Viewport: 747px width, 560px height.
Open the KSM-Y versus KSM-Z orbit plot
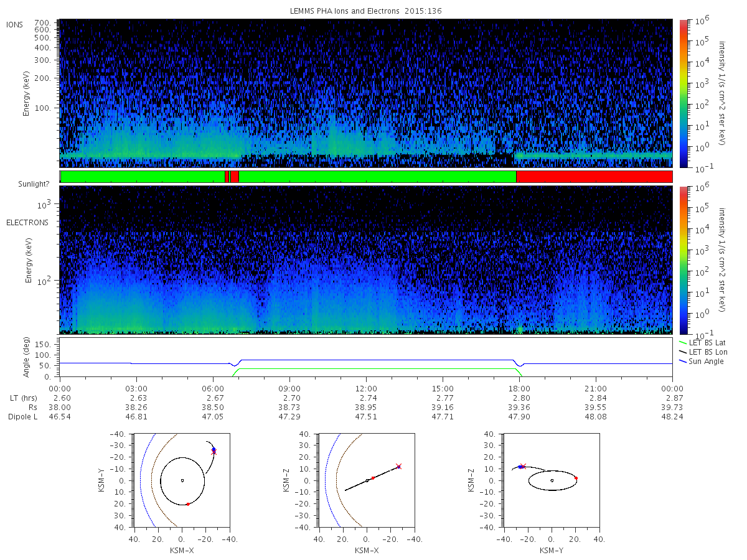[551, 480]
